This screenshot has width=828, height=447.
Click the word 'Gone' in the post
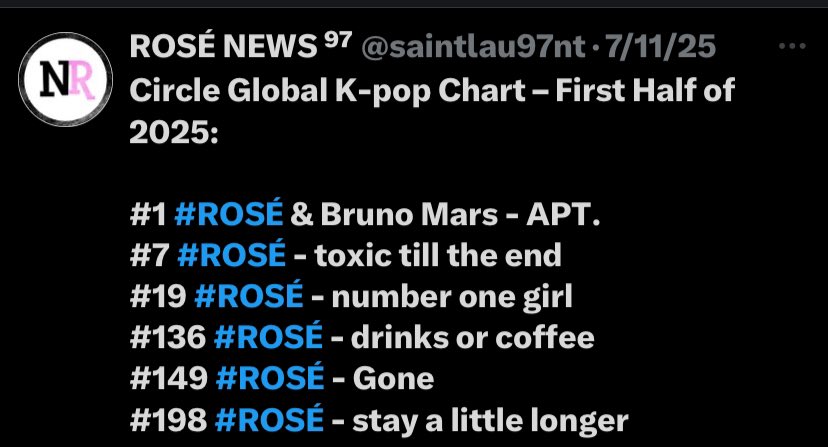click(x=393, y=378)
